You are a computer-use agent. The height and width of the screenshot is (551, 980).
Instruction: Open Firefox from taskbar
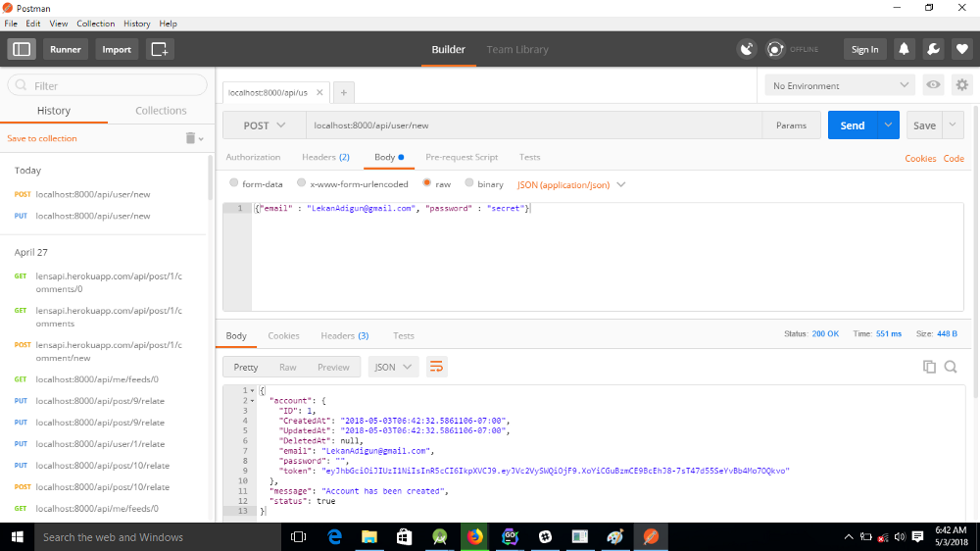475,537
